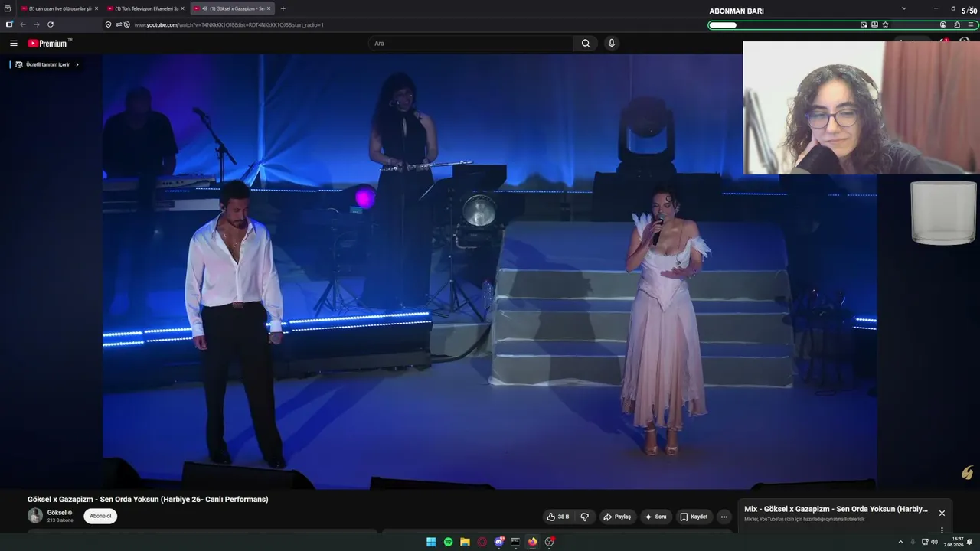
Task: Open Spotify from the taskbar
Action: [x=448, y=542]
